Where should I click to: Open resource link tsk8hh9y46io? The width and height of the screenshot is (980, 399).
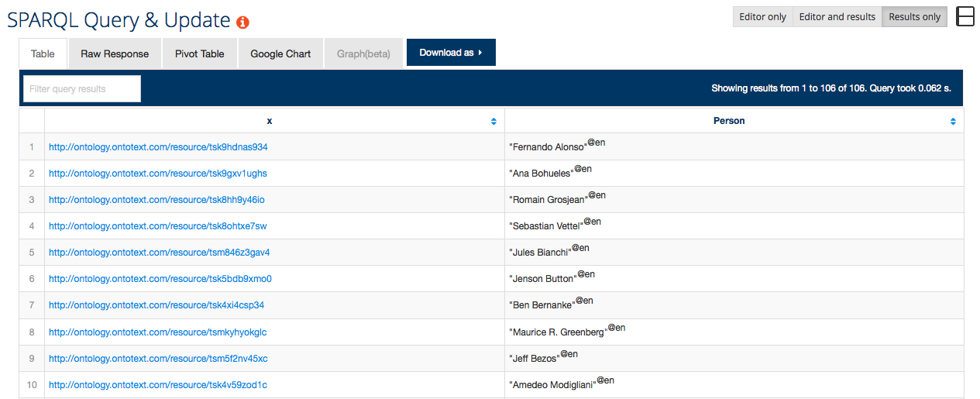156,199
